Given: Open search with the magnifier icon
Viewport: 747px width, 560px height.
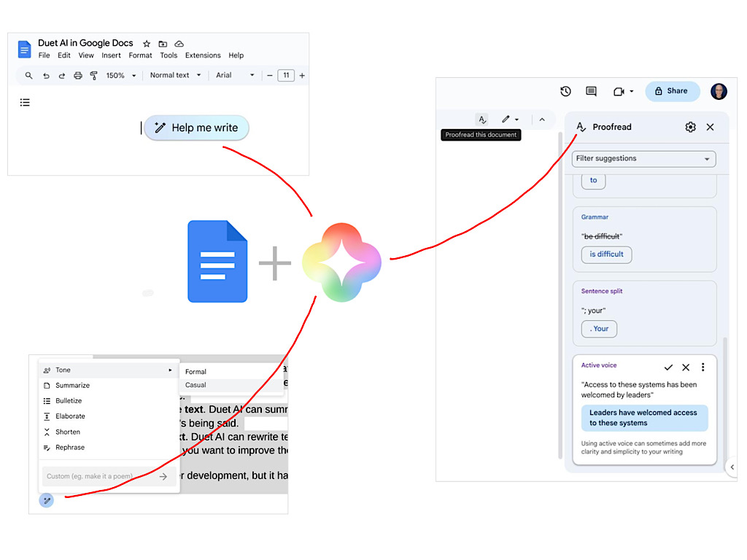Looking at the screenshot, I should click(28, 75).
